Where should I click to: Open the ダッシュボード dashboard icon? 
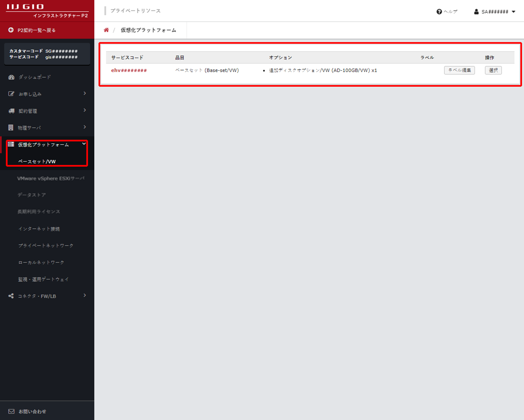click(x=11, y=77)
